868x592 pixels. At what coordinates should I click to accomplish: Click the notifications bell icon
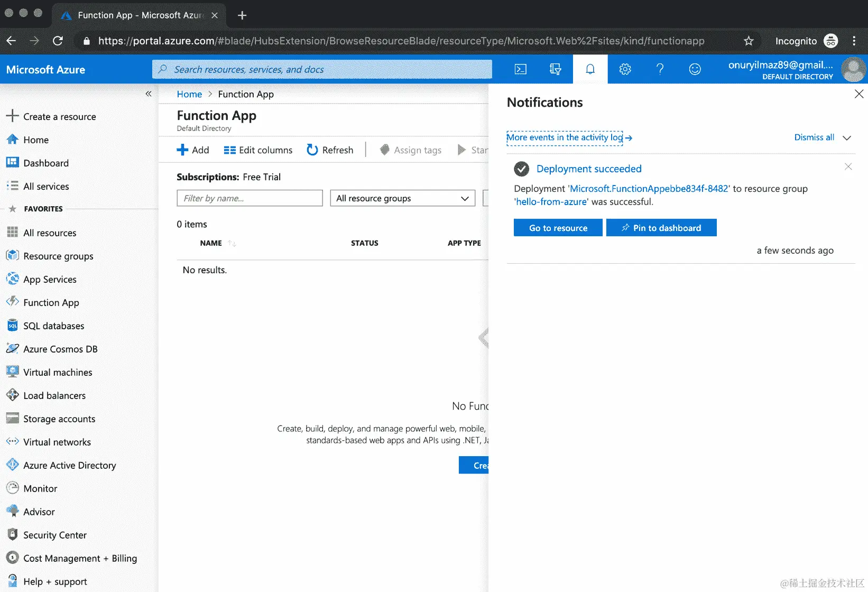point(590,69)
